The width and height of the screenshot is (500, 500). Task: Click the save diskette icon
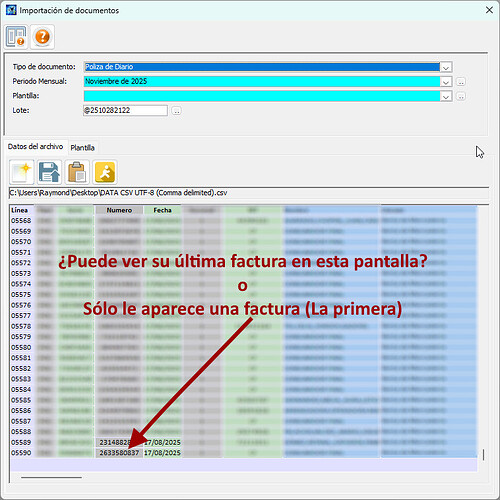tap(49, 172)
